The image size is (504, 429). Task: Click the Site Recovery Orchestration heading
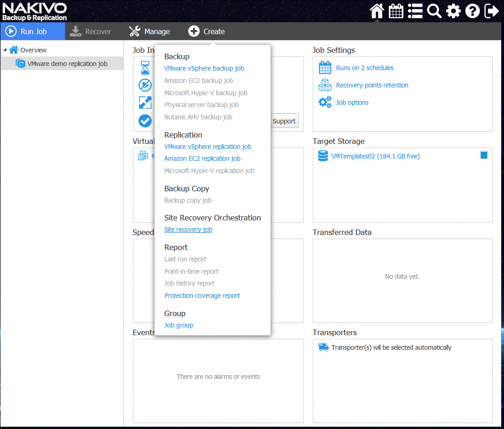pyautogui.click(x=213, y=218)
